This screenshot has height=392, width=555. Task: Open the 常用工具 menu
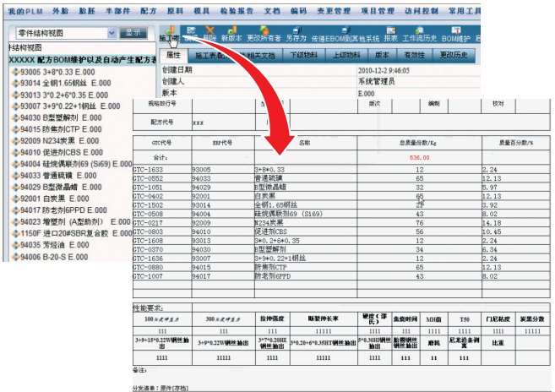[x=465, y=11]
